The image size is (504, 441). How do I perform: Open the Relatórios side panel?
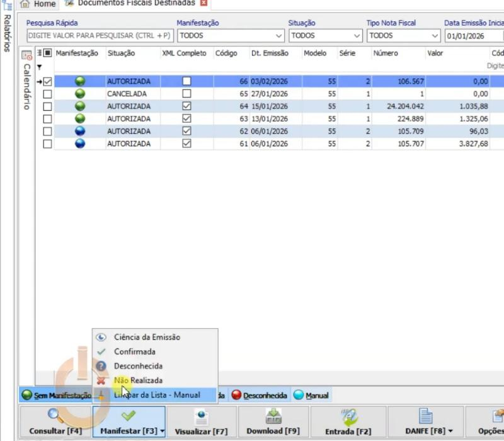[x=7, y=27]
